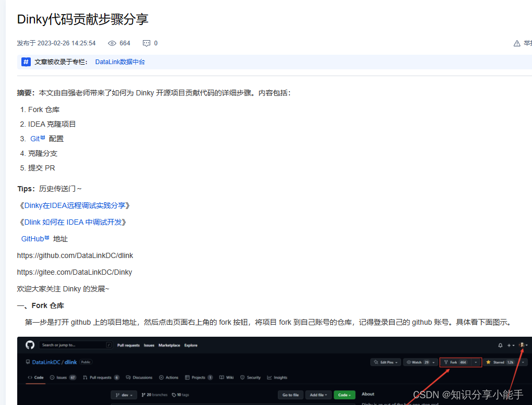Open the GitHub user avatar menu
532x405 pixels.
click(523, 345)
